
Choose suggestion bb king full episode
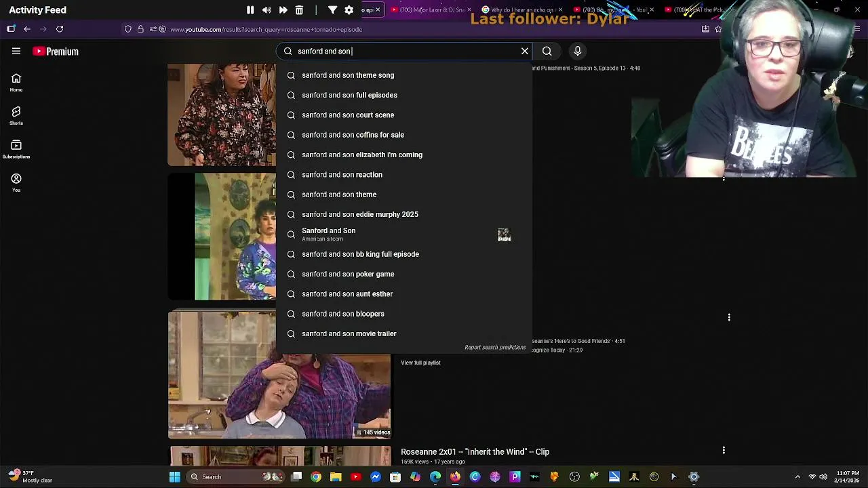(404, 254)
